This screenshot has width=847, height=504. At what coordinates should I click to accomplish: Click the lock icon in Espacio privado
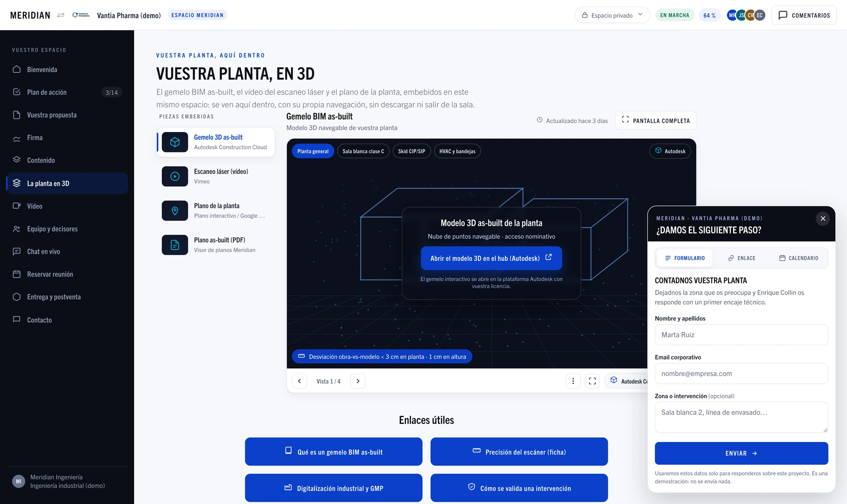[x=585, y=15]
